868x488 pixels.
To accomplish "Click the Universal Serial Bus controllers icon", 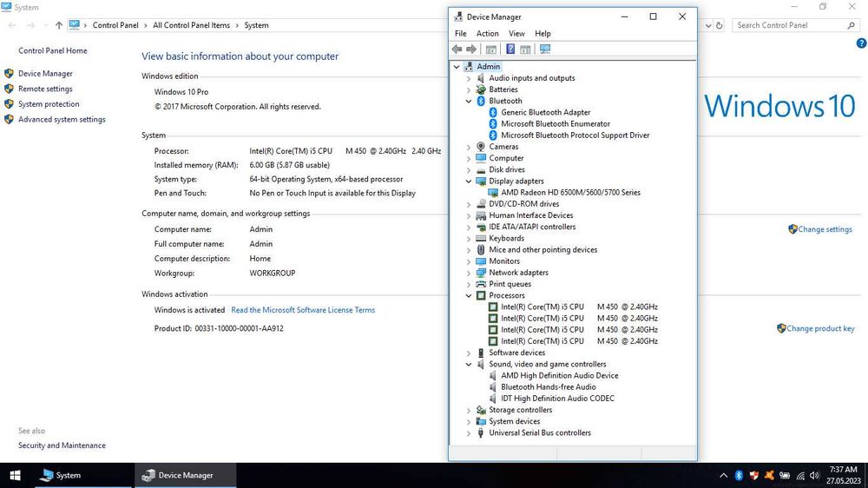I will (481, 433).
